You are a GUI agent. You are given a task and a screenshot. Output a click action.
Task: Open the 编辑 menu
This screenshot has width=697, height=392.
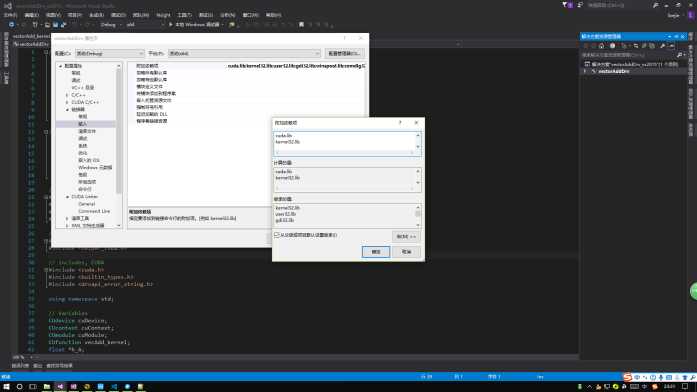32,15
